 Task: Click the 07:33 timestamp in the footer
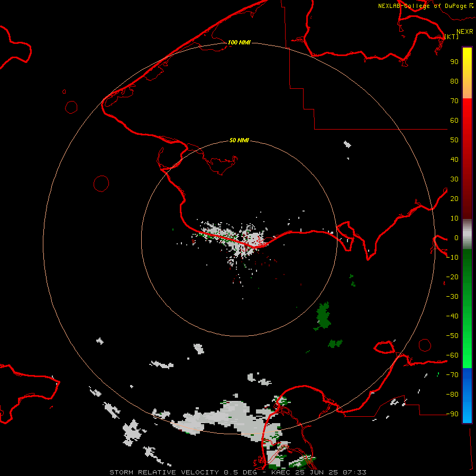354,472
